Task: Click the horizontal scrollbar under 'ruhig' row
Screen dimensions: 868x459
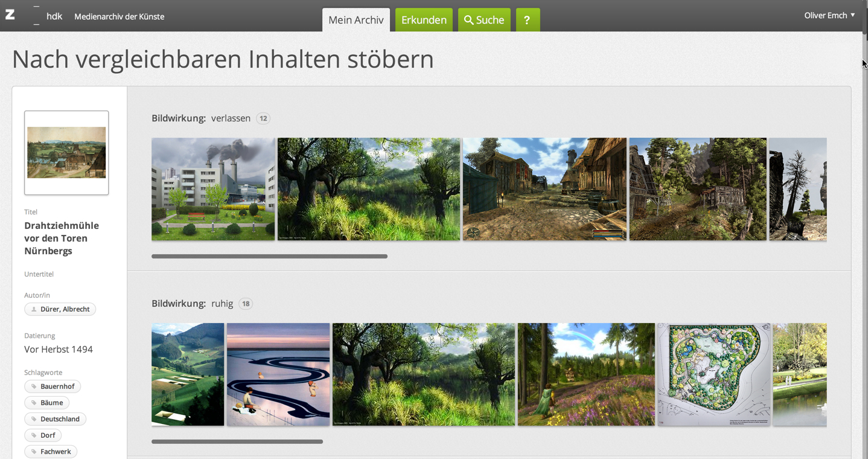Action: (237, 441)
